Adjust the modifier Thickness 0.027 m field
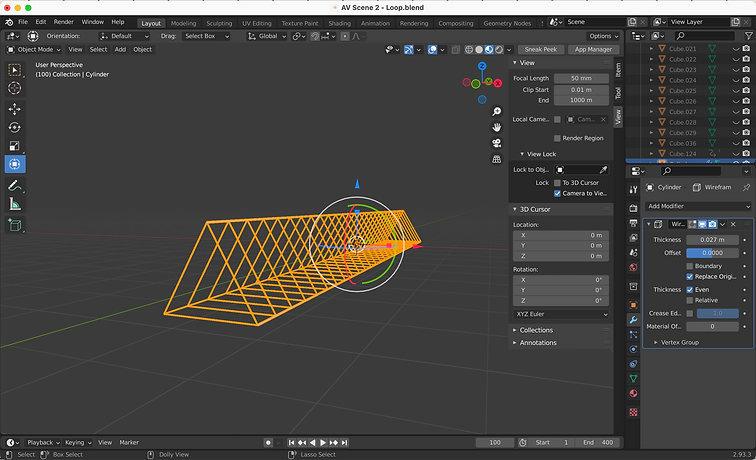The image size is (756, 460). 712,240
